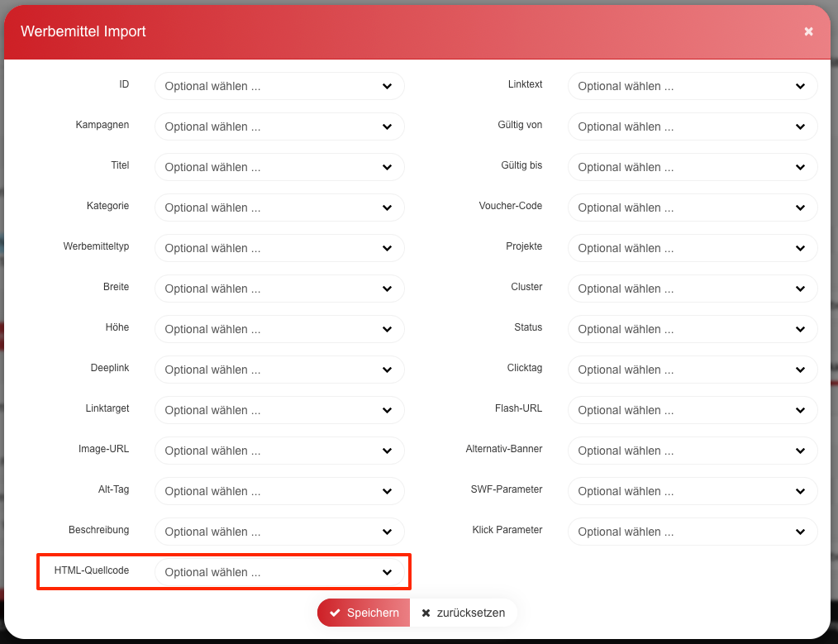Viewport: 838px width, 644px height.
Task: Open the Alternativ-Banner dropdown
Action: [693, 451]
